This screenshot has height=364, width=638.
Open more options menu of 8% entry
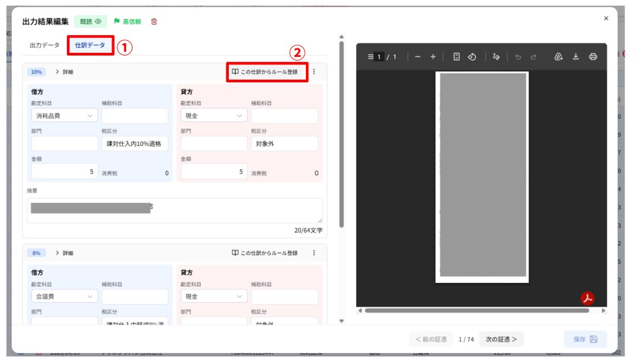(x=314, y=253)
